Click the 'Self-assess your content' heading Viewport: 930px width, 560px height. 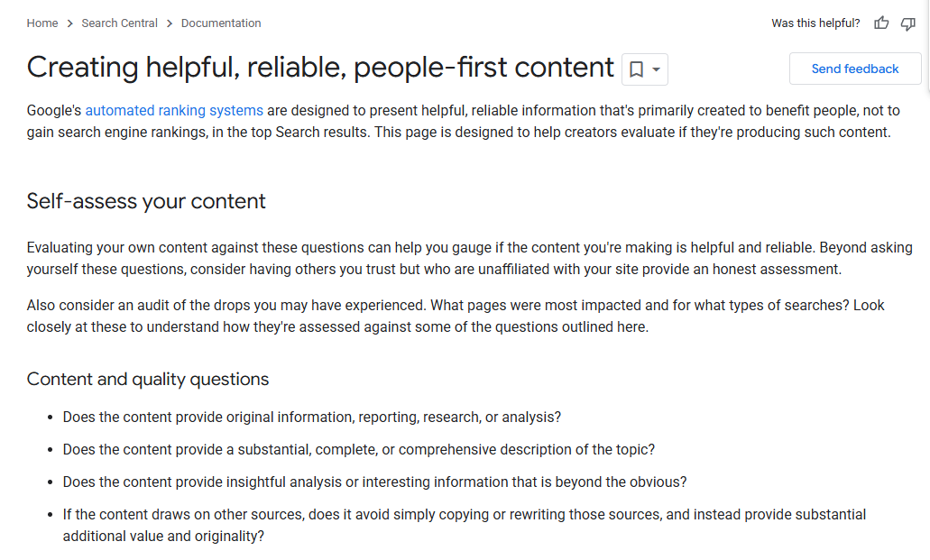tap(146, 201)
